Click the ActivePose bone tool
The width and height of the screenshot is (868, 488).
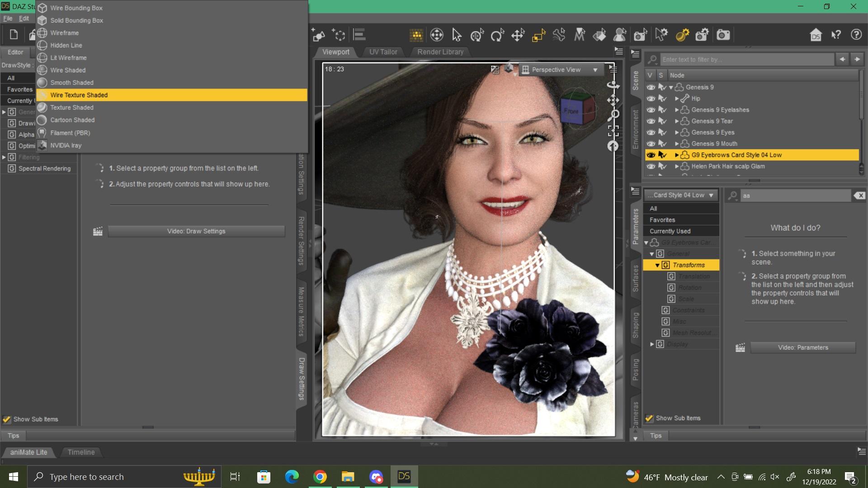tap(559, 35)
